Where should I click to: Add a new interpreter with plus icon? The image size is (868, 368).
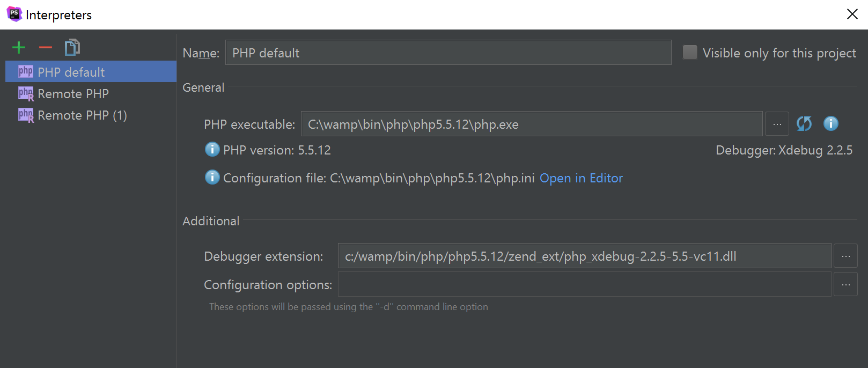click(x=19, y=48)
